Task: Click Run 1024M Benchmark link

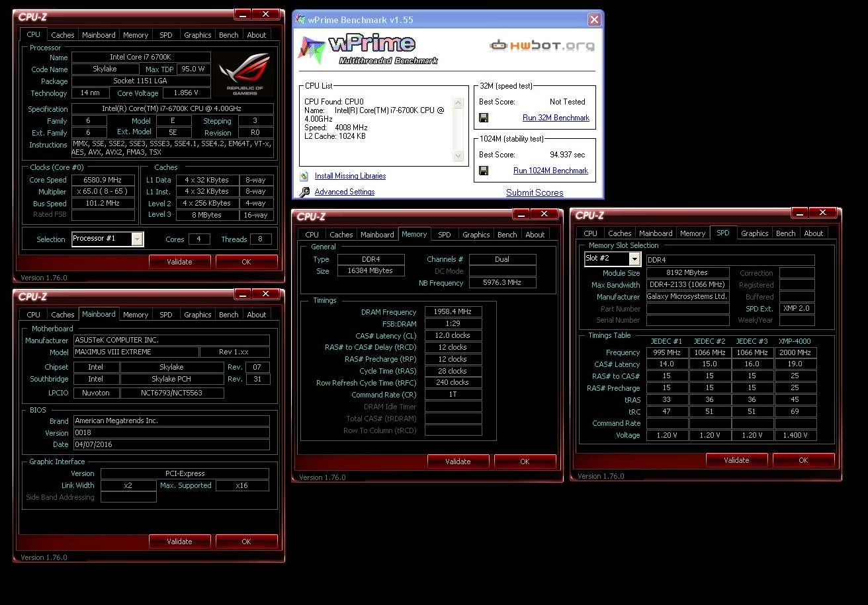Action: pos(550,171)
